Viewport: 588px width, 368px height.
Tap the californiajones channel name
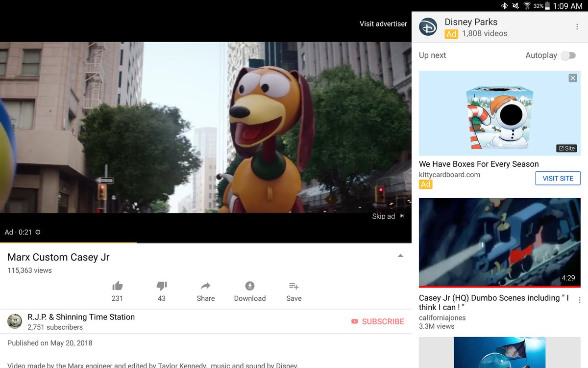[442, 317]
